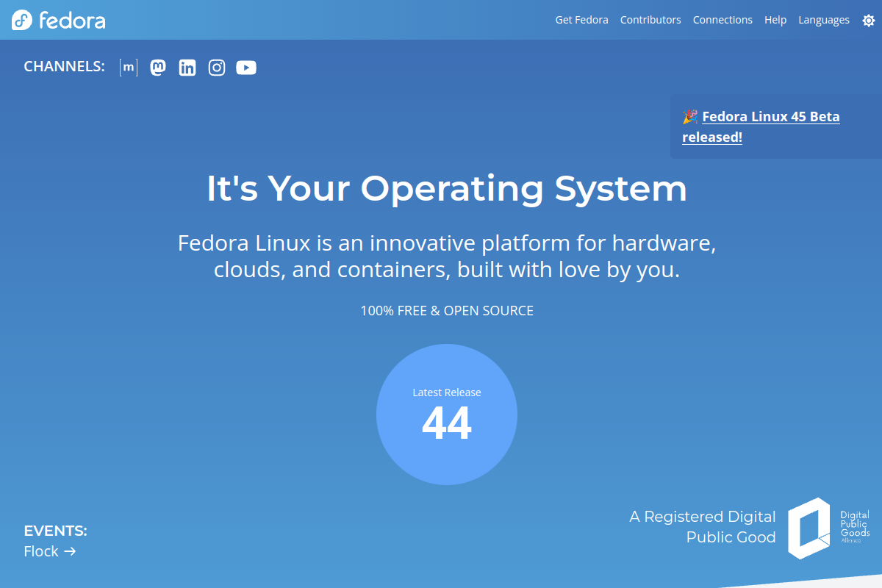Open the Fedora logo home link

[59, 20]
